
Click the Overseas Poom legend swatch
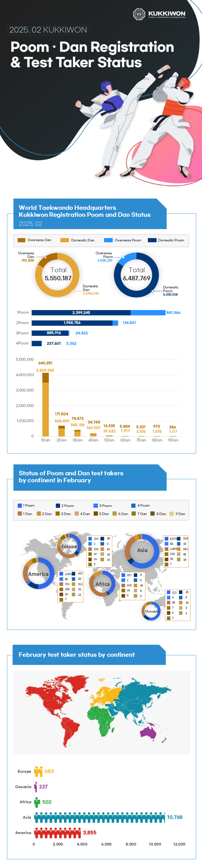[108, 240]
